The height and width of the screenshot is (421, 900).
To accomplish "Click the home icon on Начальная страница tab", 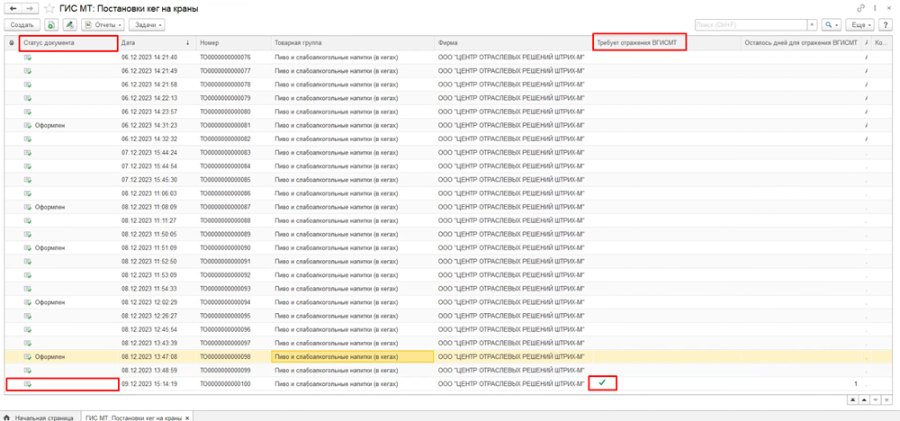I will coord(7,416).
